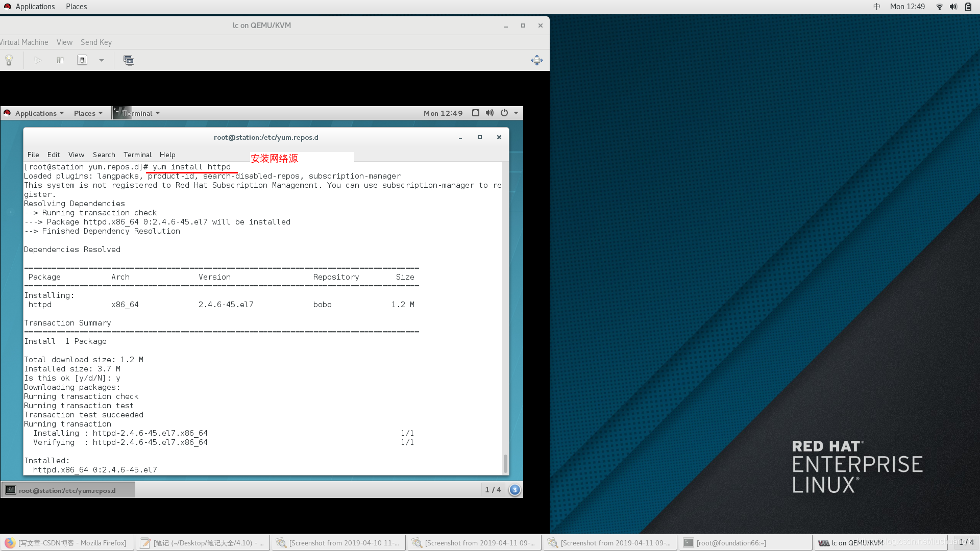This screenshot has height=551, width=980.
Task: Click the Run virtual machine play icon
Action: [x=38, y=60]
